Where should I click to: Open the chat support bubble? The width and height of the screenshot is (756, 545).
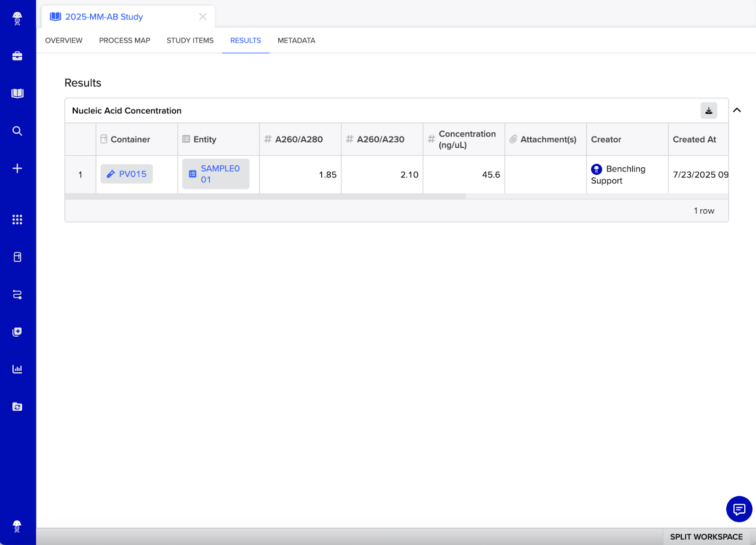pyautogui.click(x=739, y=509)
